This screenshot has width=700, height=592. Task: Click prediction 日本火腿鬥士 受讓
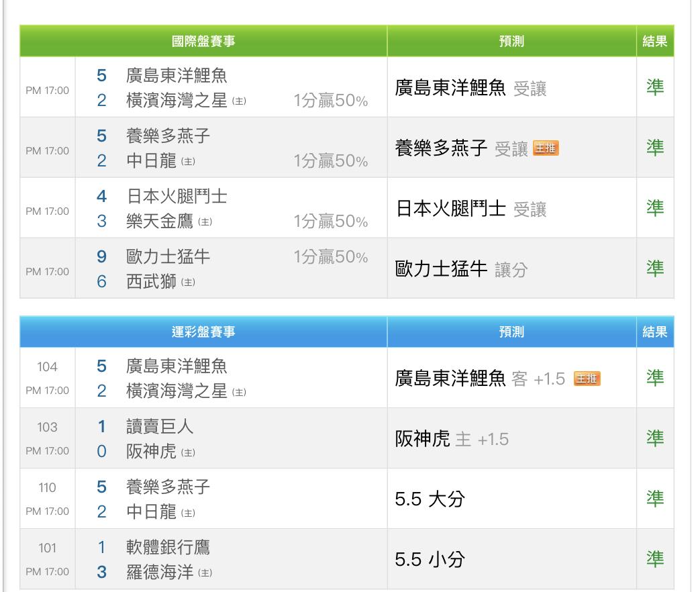click(x=470, y=209)
